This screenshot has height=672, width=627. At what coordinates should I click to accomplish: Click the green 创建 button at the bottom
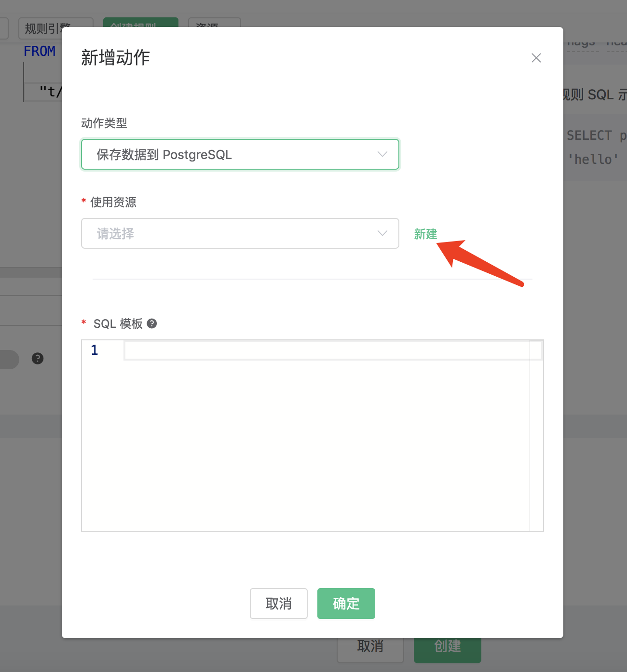click(447, 647)
